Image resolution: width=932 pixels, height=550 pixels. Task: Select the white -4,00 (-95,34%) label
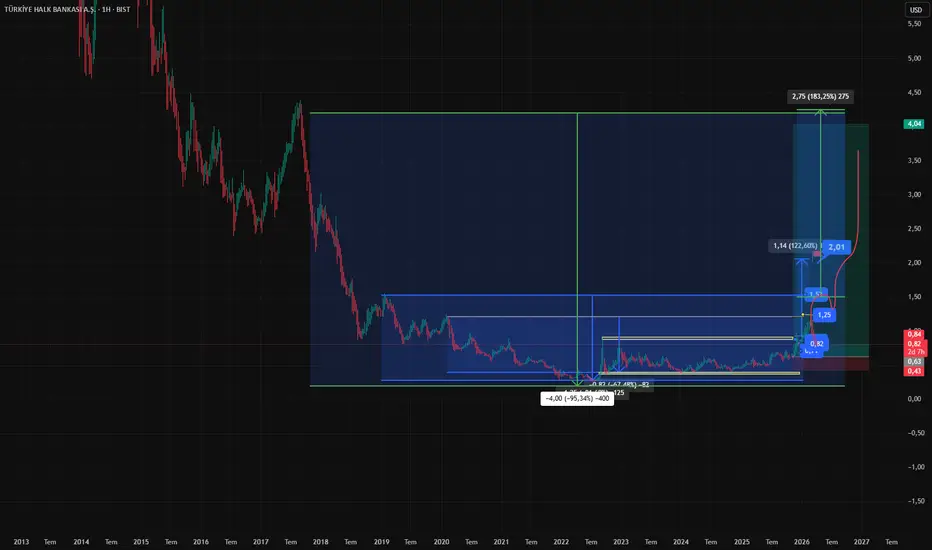[577, 398]
